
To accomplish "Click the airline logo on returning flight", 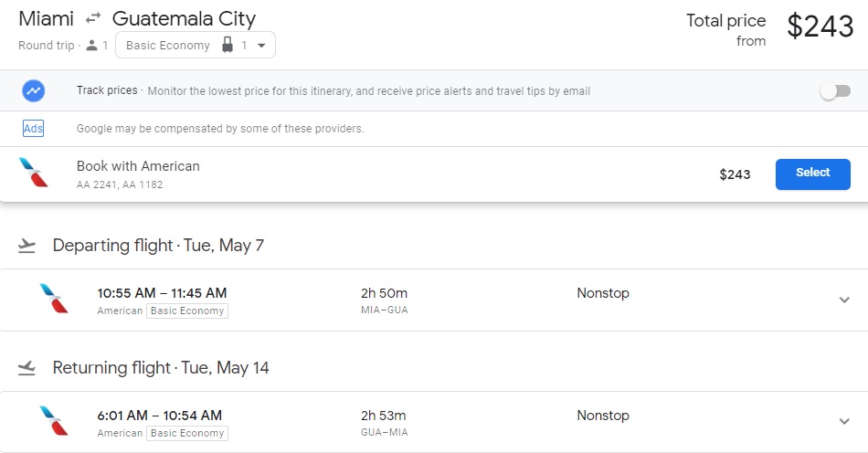I will 54,421.
